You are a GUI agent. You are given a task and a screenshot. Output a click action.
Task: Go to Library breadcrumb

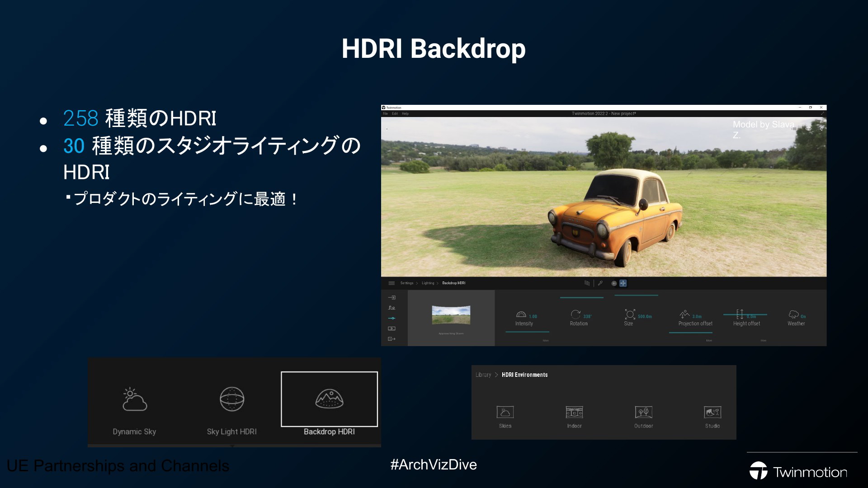coord(483,375)
